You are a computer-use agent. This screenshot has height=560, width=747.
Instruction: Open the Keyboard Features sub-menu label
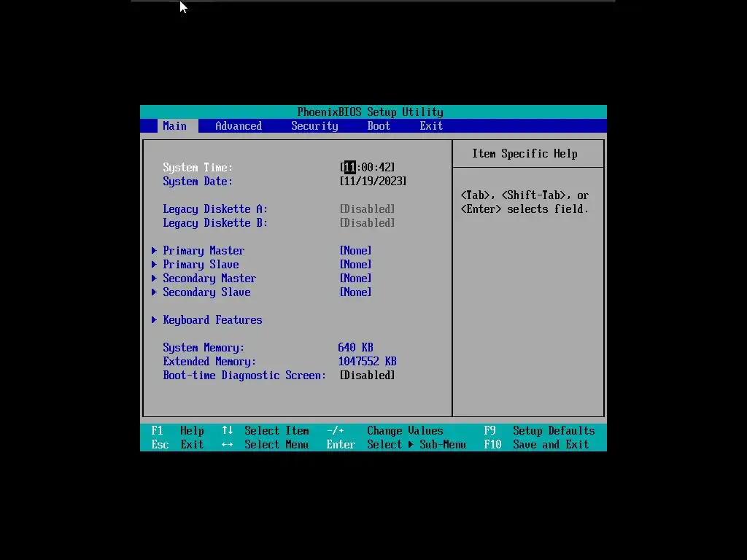212,319
